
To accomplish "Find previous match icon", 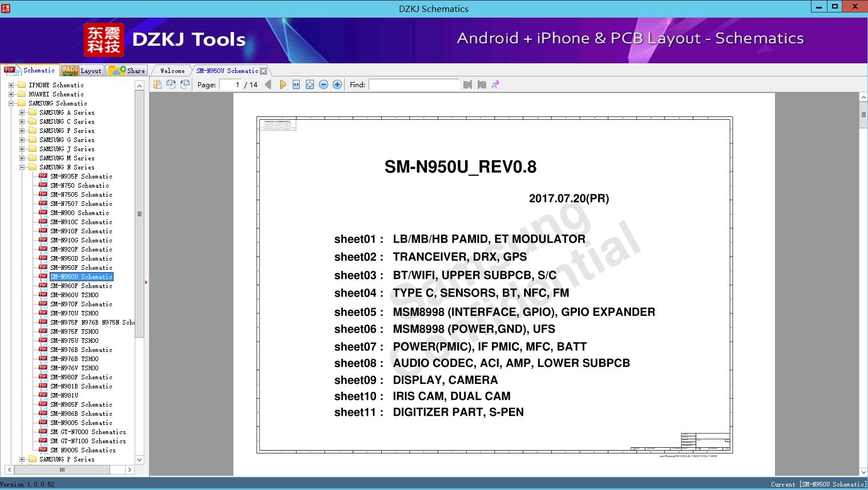I will [x=468, y=84].
